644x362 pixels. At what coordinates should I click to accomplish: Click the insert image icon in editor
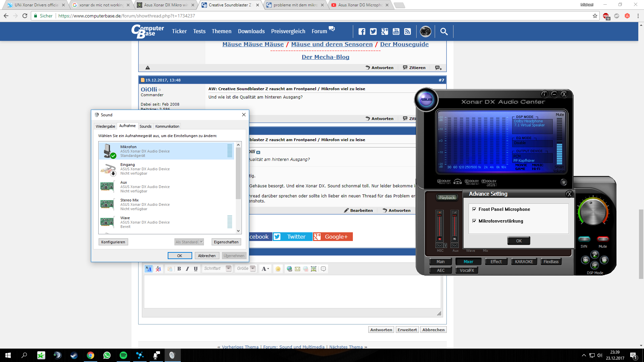[314, 268]
